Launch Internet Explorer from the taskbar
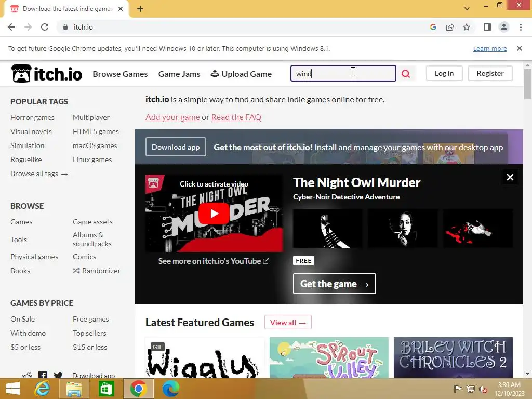Image resolution: width=532 pixels, height=399 pixels. pyautogui.click(x=42, y=389)
